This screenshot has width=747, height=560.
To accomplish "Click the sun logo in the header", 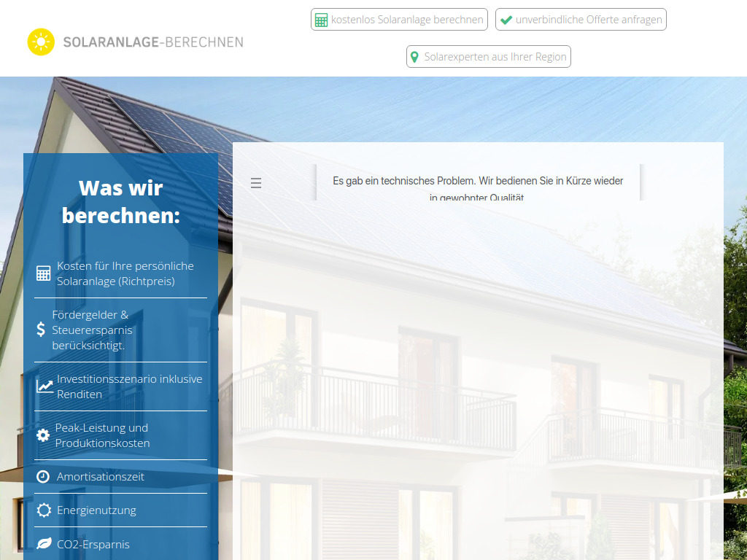I will 42,42.
